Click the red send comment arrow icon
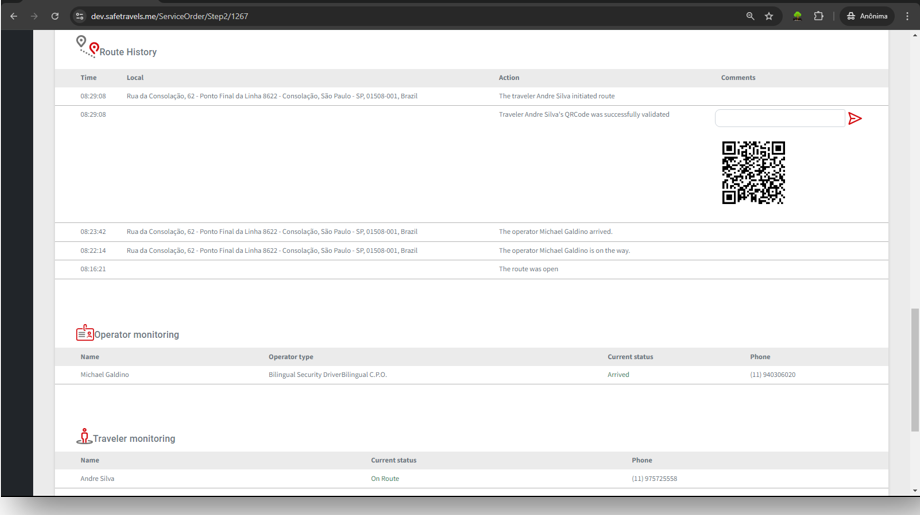The width and height of the screenshot is (920, 515). (854, 119)
